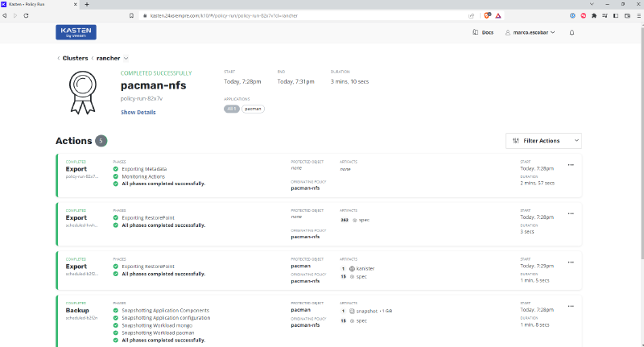The height and width of the screenshot is (347, 644).
Task: Open the Filter Actions dropdown
Action: [x=543, y=141]
